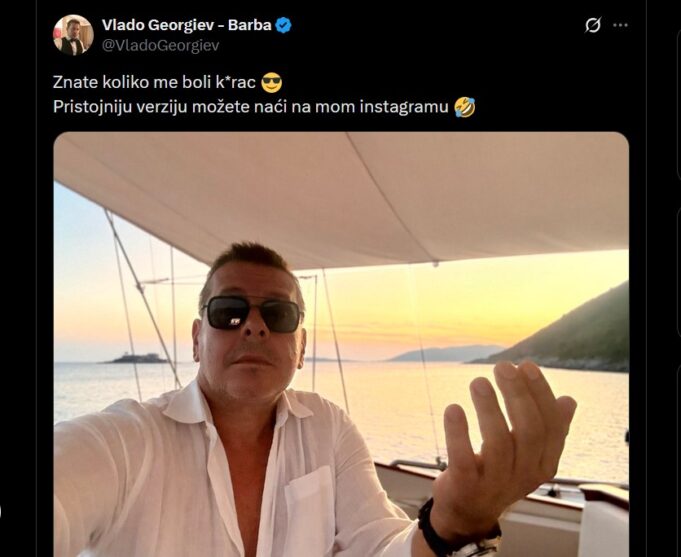Image resolution: width=681 pixels, height=557 pixels.
Task: Click the blue verified checkmark badge
Action: (x=283, y=25)
